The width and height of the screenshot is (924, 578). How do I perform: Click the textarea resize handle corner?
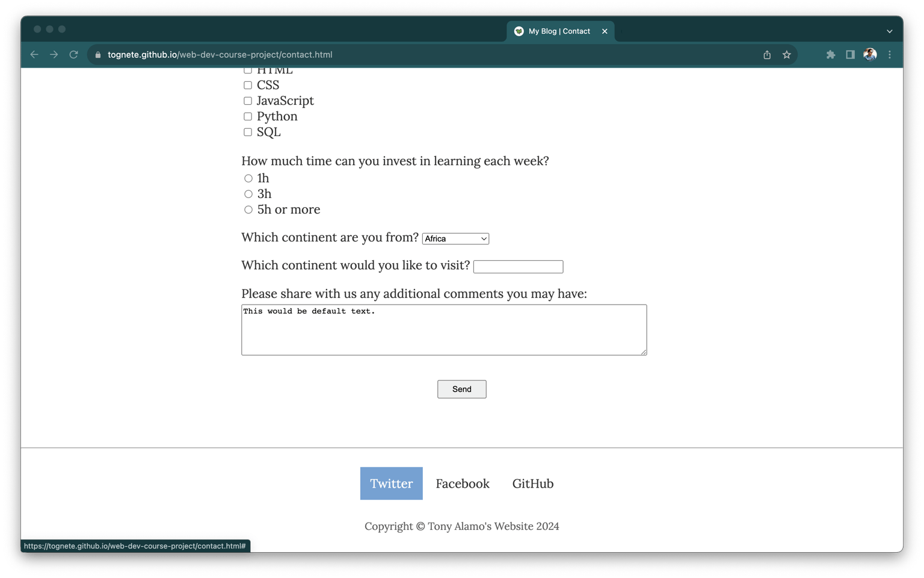tap(644, 352)
